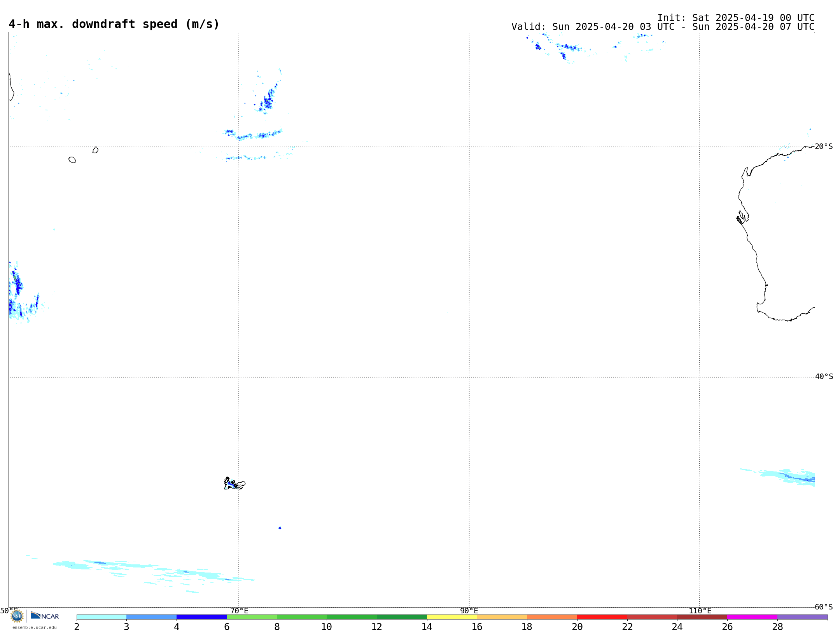Select the dark red 24-26 color swatch
Image resolution: width=840 pixels, height=632 pixels.
coord(702,617)
